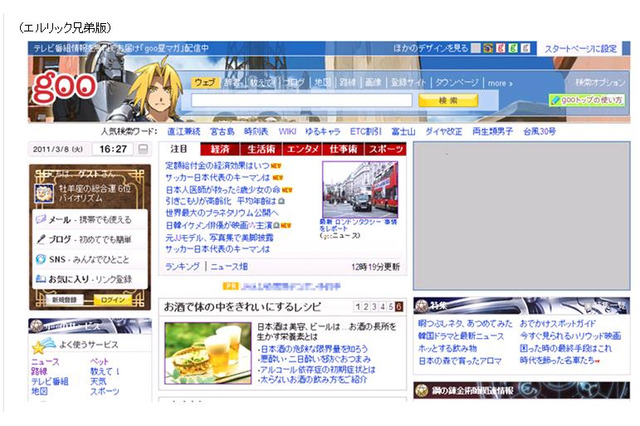
Task: Open the 注目 news tab
Action: pos(179,149)
